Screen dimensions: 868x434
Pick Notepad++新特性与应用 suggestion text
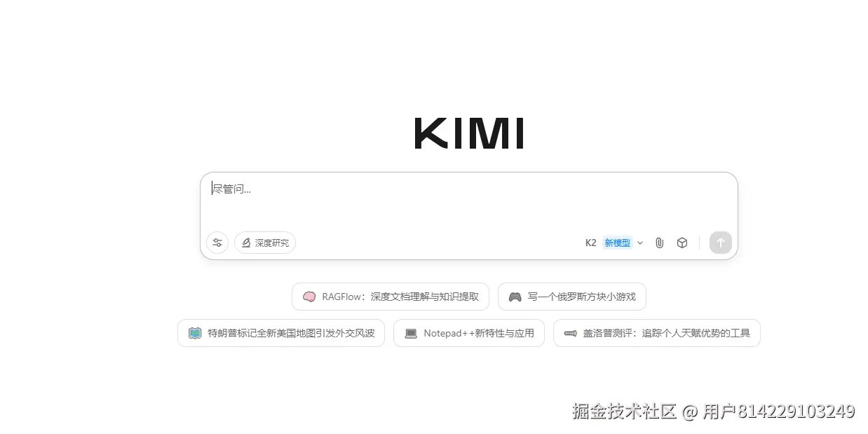coord(479,333)
